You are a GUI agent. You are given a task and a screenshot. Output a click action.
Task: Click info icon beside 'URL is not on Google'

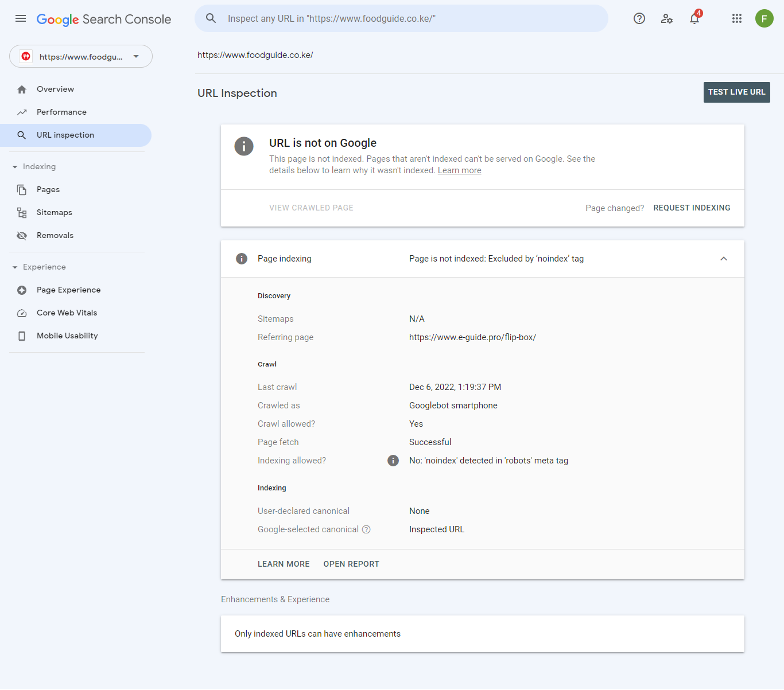244,146
